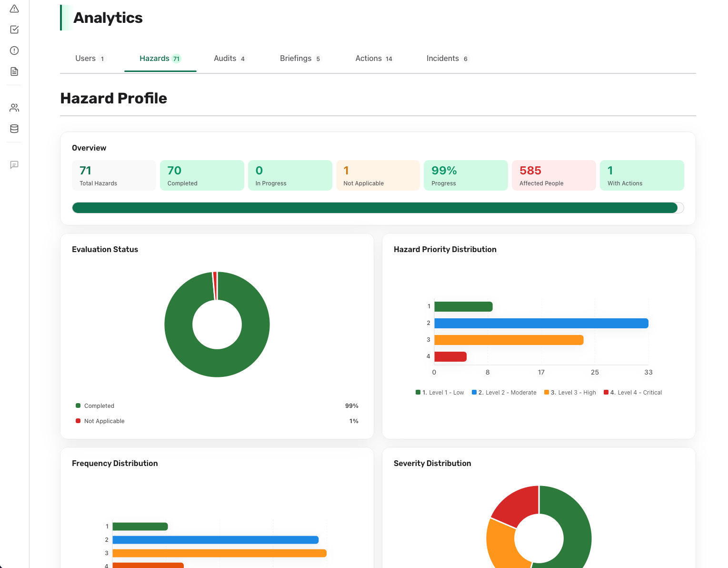
Task: Click the red Level 4 priority bar
Action: 450,356
